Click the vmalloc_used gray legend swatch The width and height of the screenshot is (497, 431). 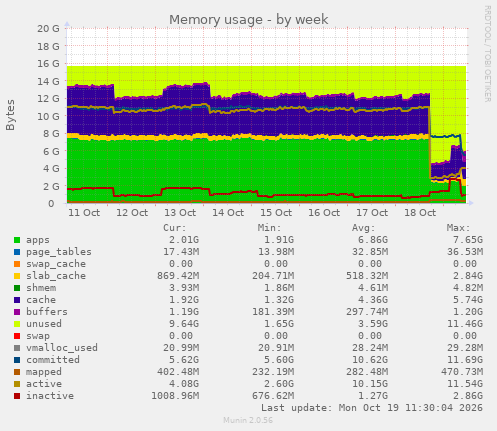point(17,348)
